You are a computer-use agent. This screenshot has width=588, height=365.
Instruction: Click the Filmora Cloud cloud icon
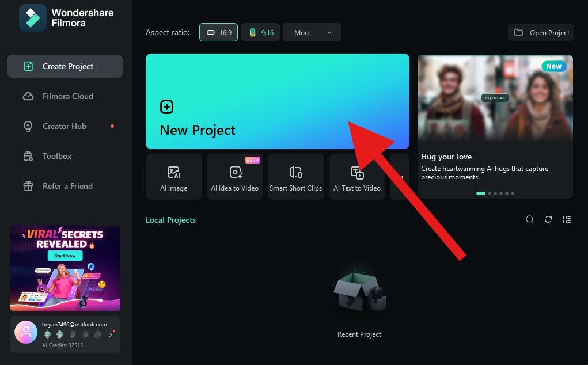coord(28,96)
